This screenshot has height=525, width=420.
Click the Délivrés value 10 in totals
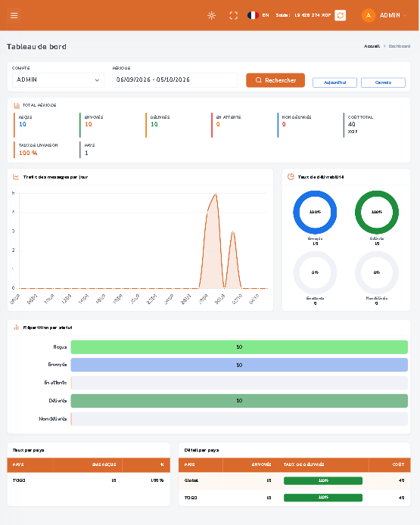click(154, 124)
